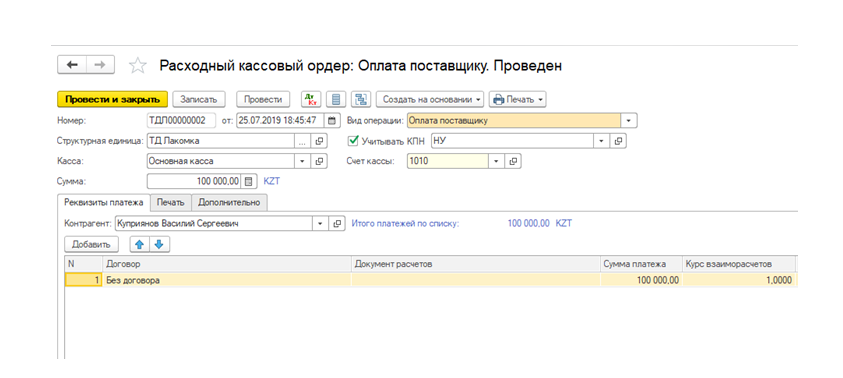Image resolution: width=843 pixels, height=378 pixels.
Task: Move payment row up with blue arrow
Action: pyautogui.click(x=139, y=244)
